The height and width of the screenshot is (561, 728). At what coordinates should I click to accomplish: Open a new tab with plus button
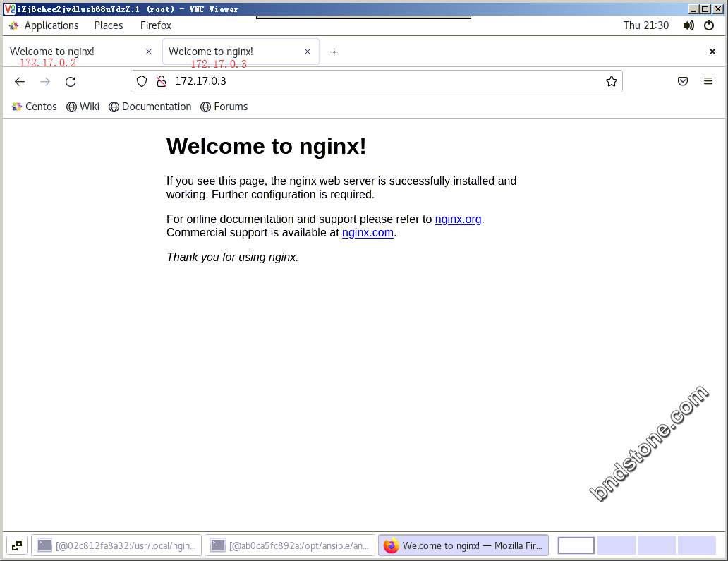[x=334, y=52]
